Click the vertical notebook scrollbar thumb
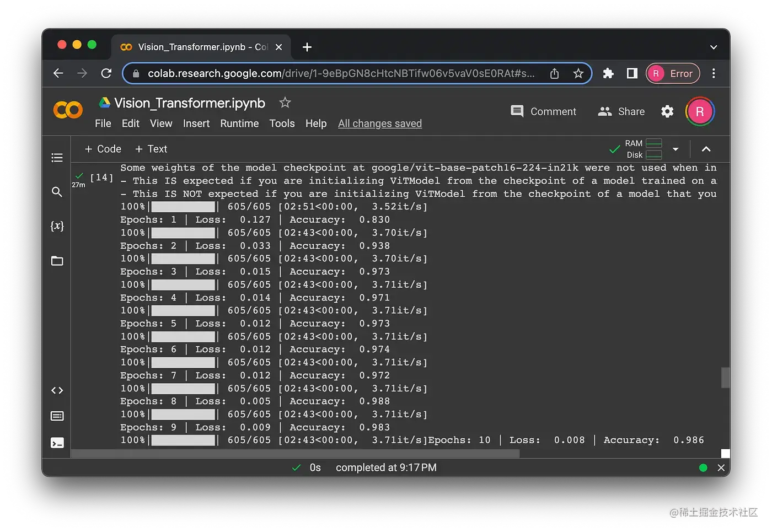772x532 pixels. click(725, 378)
